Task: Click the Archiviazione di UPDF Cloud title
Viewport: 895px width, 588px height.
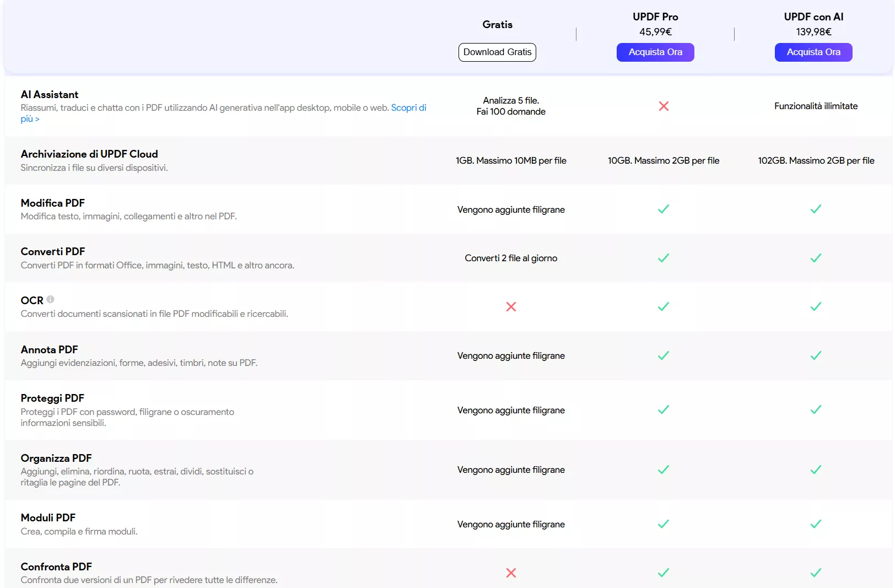Action: click(89, 154)
